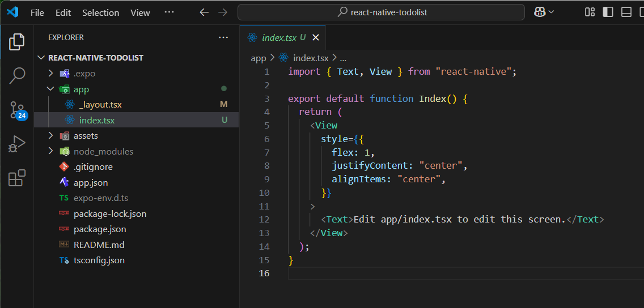The height and width of the screenshot is (308, 644).
Task: Click the folder icon of node_modules
Action: (x=64, y=151)
